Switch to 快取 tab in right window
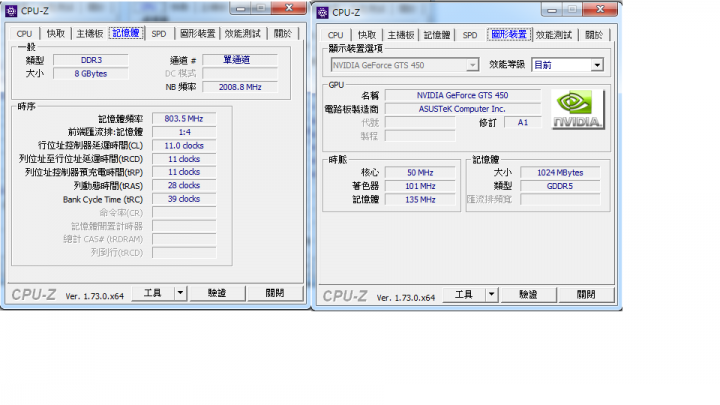720x405 pixels. click(x=367, y=35)
